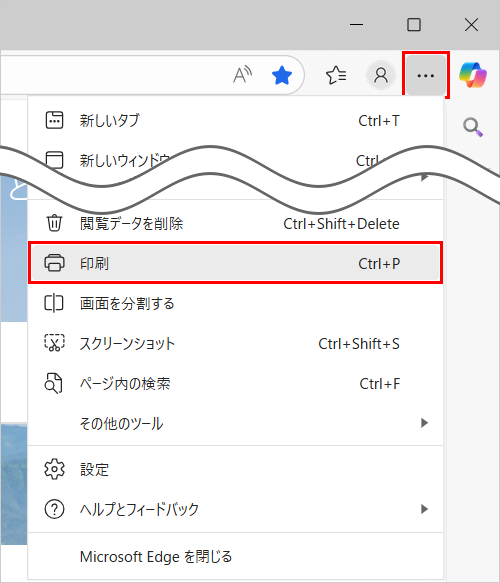
Task: Open the profile avatar icon
Action: tap(381, 75)
